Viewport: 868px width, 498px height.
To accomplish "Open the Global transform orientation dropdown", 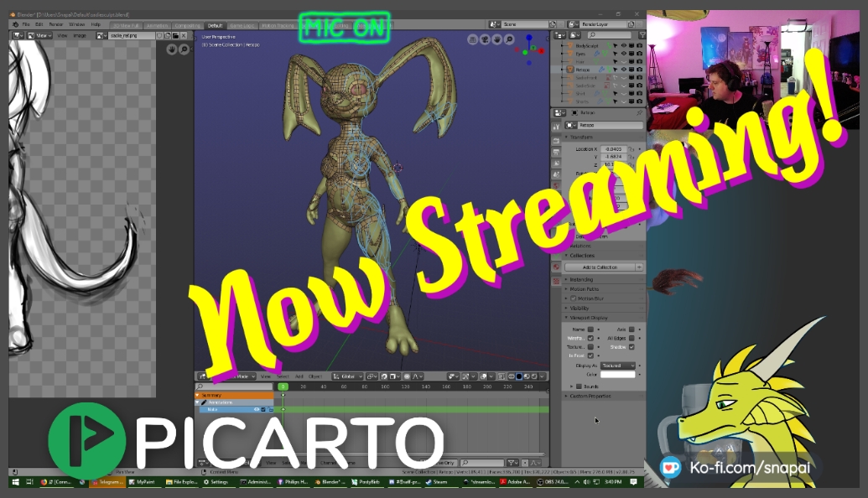I will pyautogui.click(x=347, y=376).
